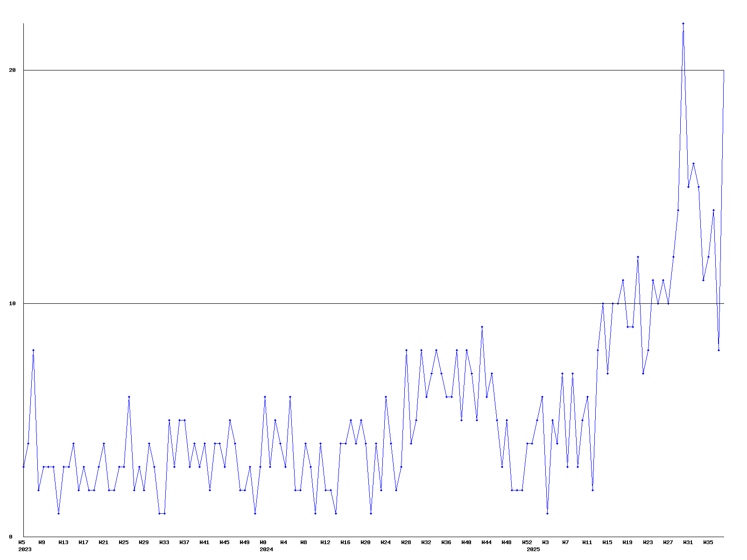This screenshot has height=560, width=747.
Task: Click the W44 week label
Action: tap(486, 542)
